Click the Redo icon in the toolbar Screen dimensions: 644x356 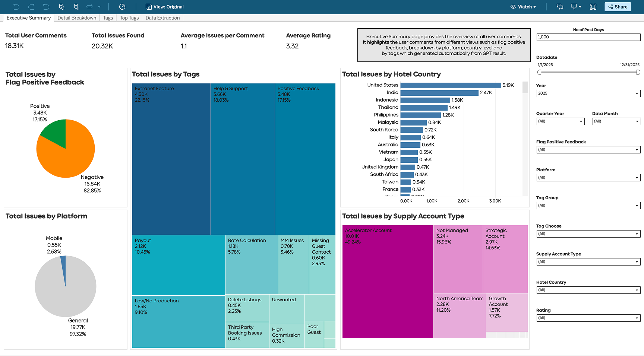coord(32,7)
